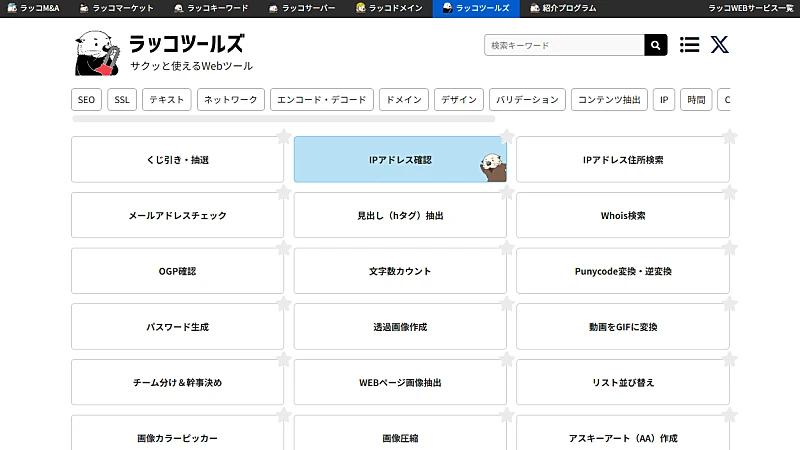The width and height of the screenshot is (800, 450).
Task: Star the パスワード生成 tool
Action: pos(284,304)
